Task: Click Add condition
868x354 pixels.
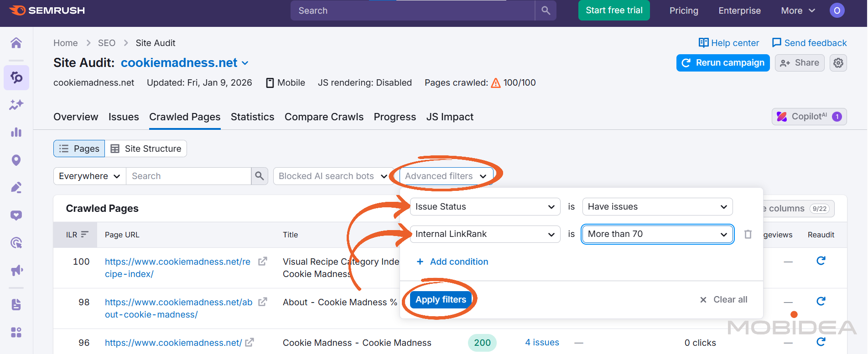Action: pyautogui.click(x=452, y=262)
